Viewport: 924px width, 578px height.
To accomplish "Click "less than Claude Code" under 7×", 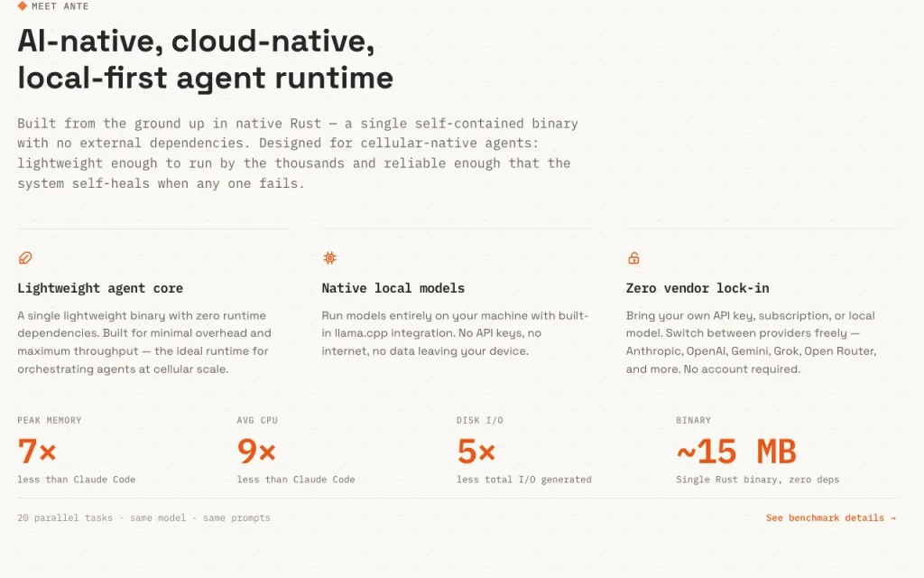I will point(77,480).
